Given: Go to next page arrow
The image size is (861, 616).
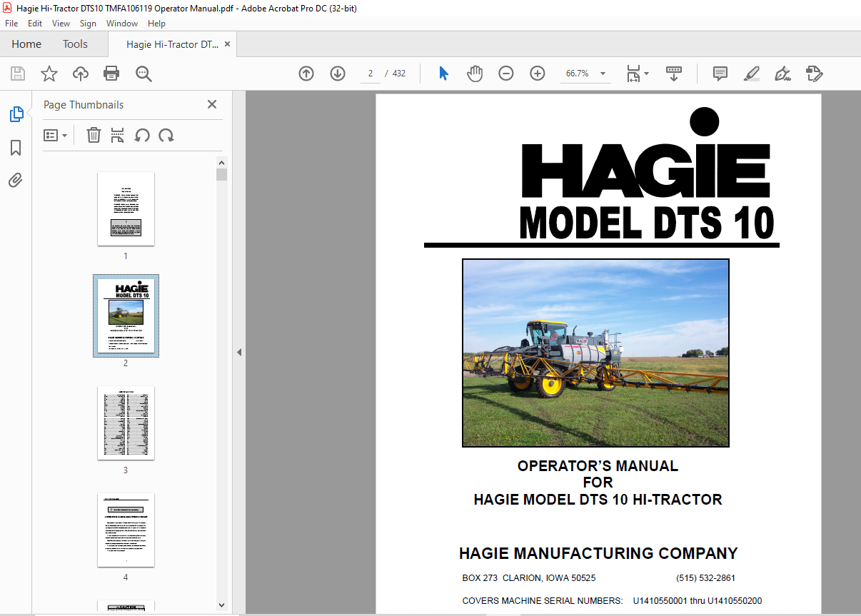Looking at the screenshot, I should point(338,74).
